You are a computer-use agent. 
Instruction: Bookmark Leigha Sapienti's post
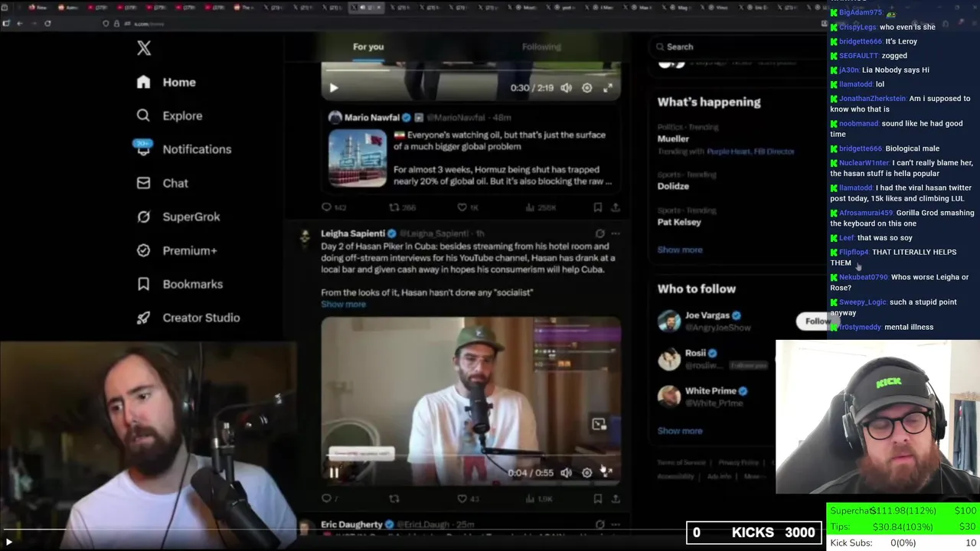pyautogui.click(x=597, y=499)
